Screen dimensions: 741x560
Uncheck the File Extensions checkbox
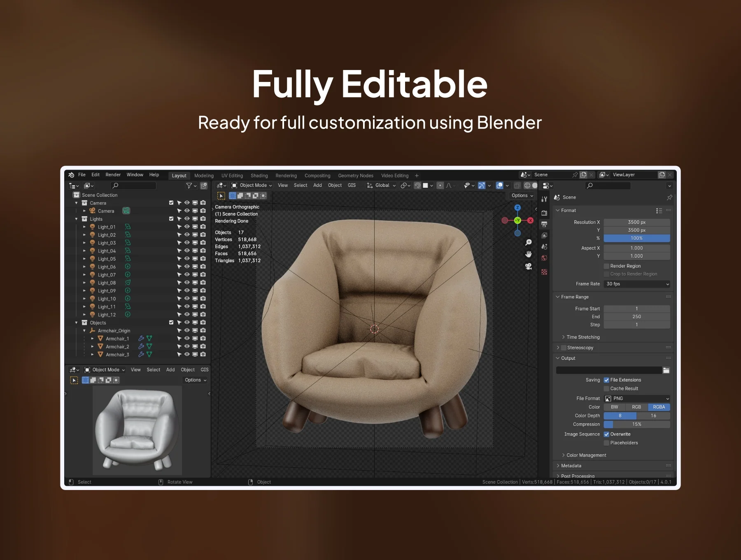606,380
